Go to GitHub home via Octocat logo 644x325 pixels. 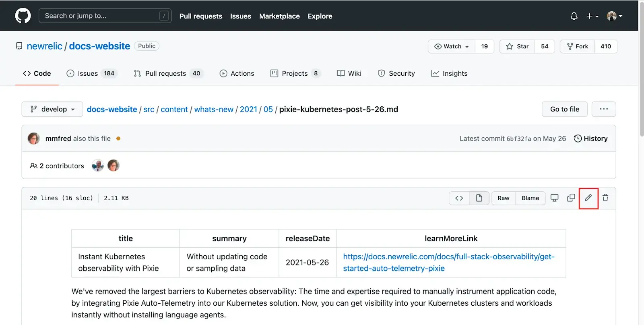click(23, 16)
